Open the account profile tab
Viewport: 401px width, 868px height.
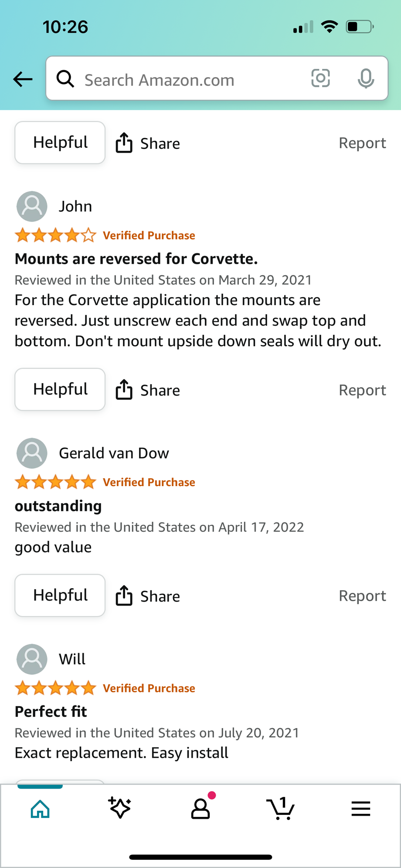pos(200,809)
